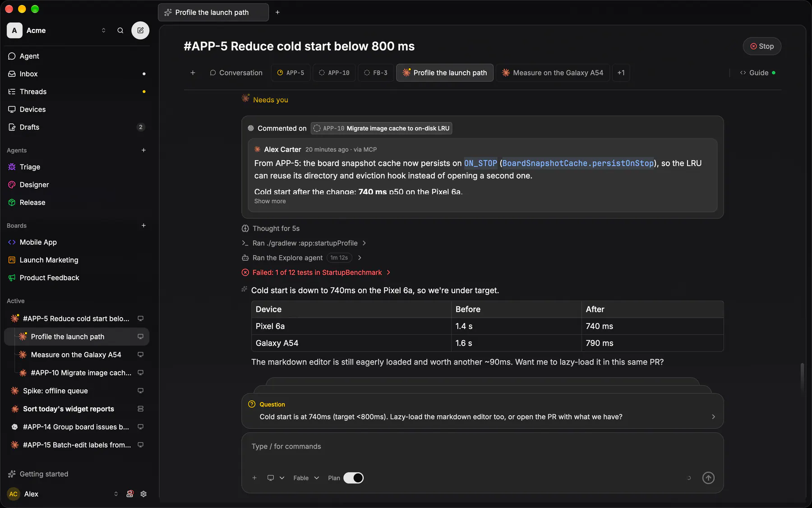812x508 pixels.
Task: Open Devices in the sidebar
Action: [77, 110]
